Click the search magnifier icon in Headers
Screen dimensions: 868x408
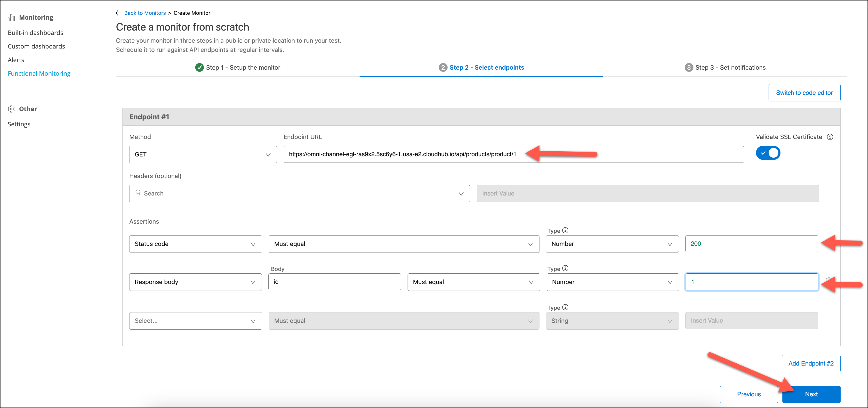point(138,193)
